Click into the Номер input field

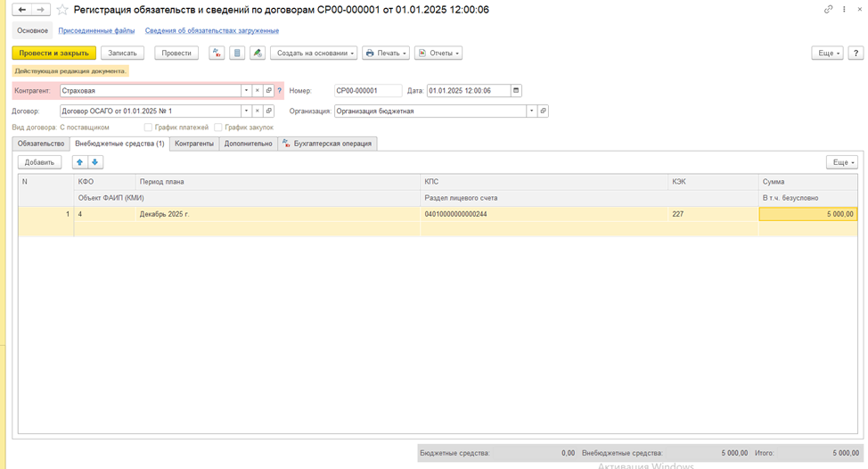tap(368, 90)
